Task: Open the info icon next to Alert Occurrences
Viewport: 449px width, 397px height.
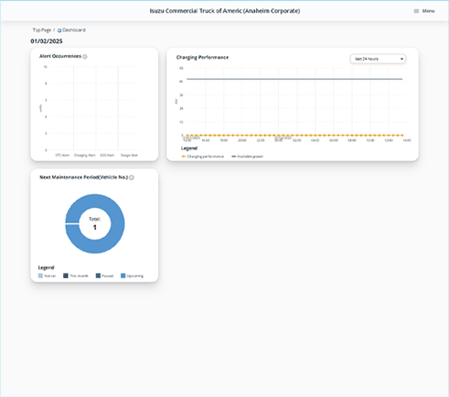Action: tap(85, 57)
